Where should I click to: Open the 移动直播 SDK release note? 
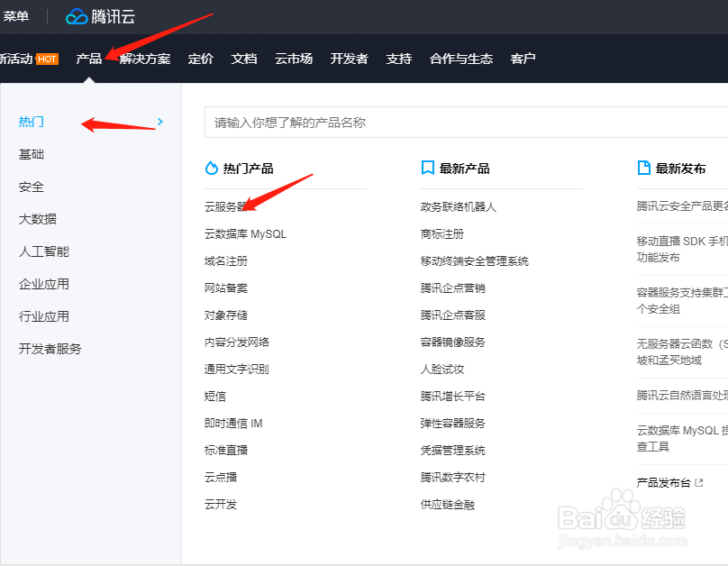[682, 250]
